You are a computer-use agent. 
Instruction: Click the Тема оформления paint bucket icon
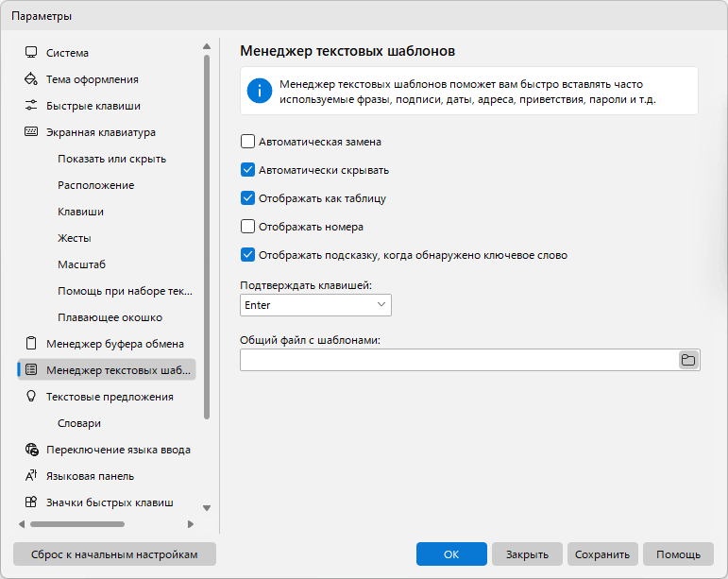coord(31,79)
